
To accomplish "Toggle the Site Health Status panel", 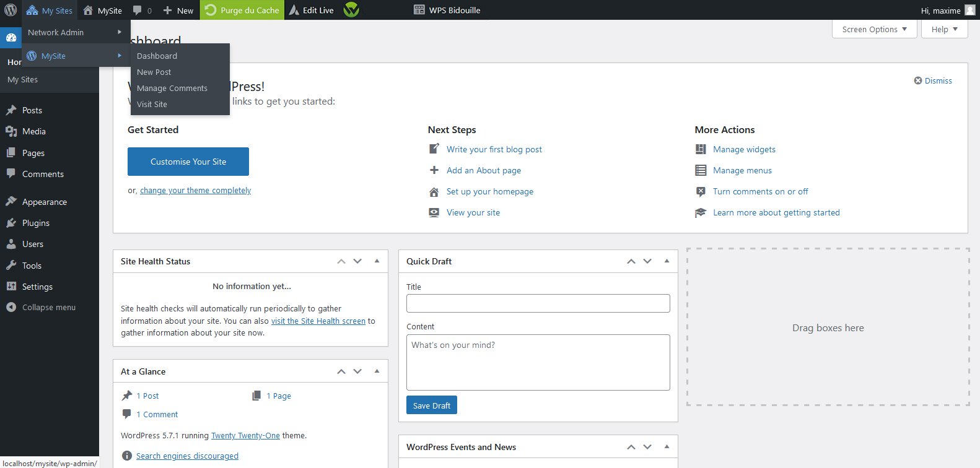I will pos(377,261).
